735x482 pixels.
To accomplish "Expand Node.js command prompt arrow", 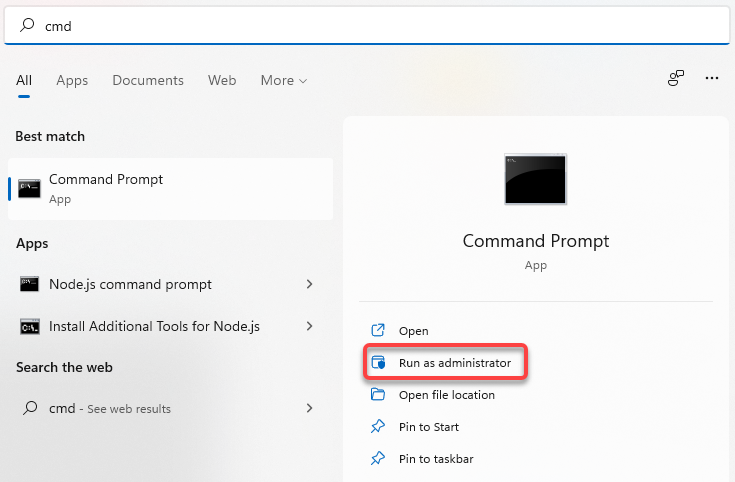I will pyautogui.click(x=310, y=284).
